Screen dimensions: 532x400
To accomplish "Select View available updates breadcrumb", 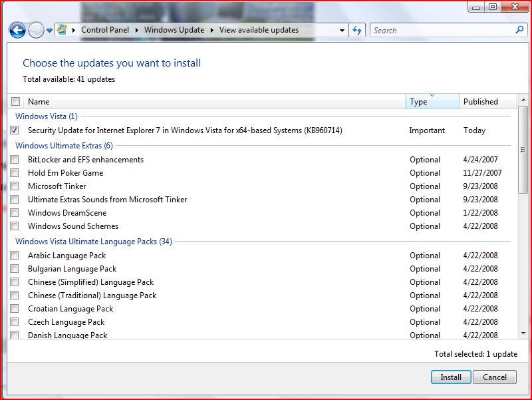I will pos(259,30).
